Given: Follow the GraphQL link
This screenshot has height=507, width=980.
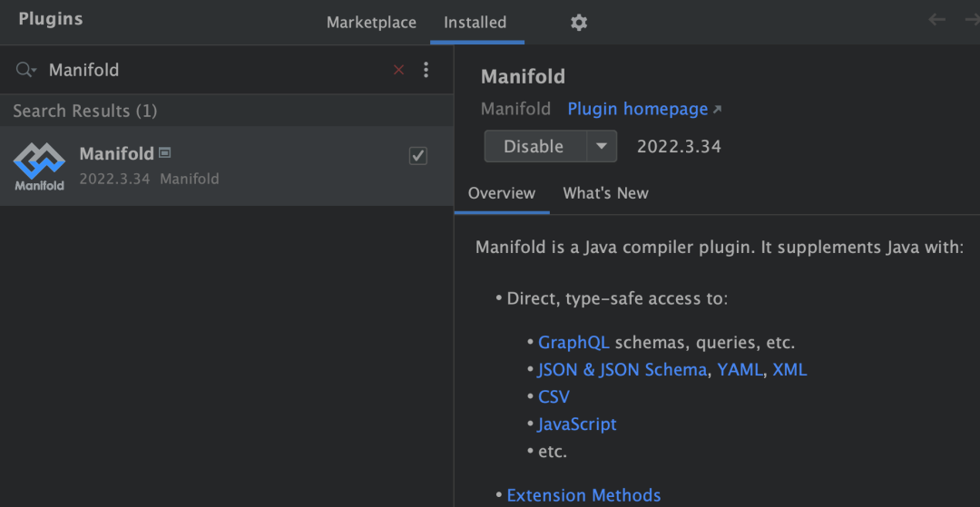Looking at the screenshot, I should coord(573,343).
